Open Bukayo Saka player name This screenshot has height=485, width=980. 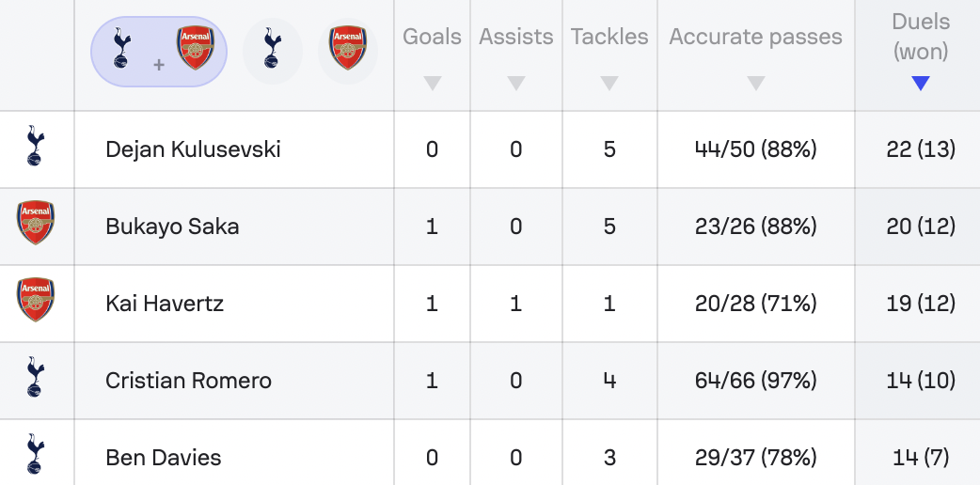pyautogui.click(x=172, y=227)
